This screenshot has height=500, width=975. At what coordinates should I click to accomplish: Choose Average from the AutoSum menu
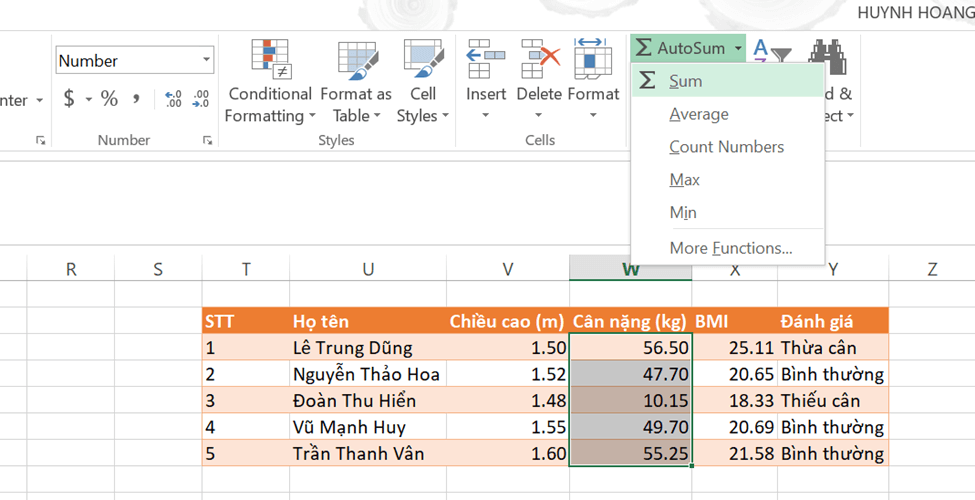(728, 114)
